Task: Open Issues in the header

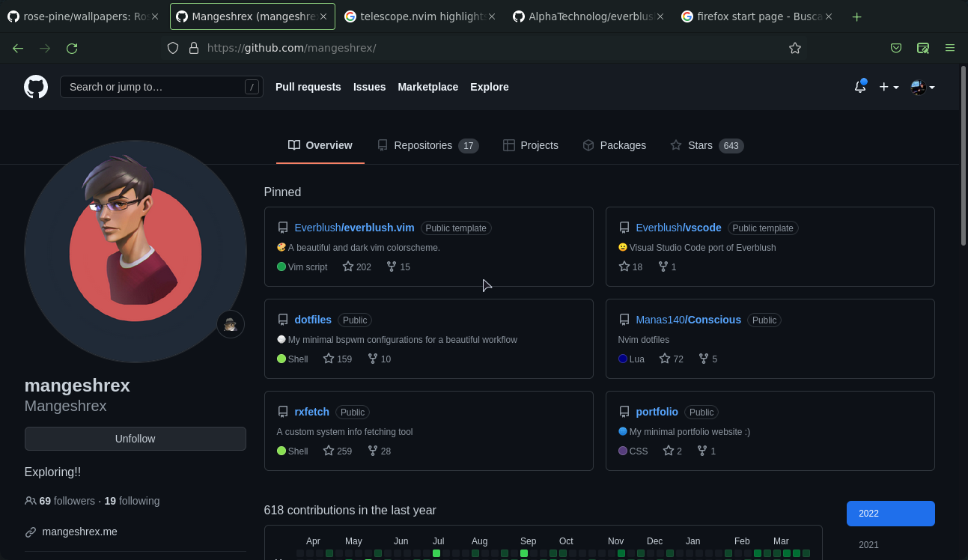Action: (x=370, y=87)
